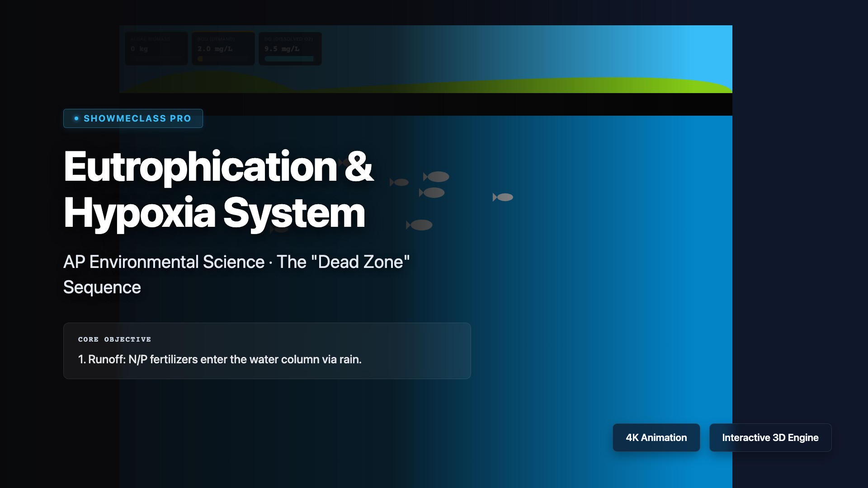Select the BOD (Demand) 2.0 mg/L card

click(x=223, y=48)
